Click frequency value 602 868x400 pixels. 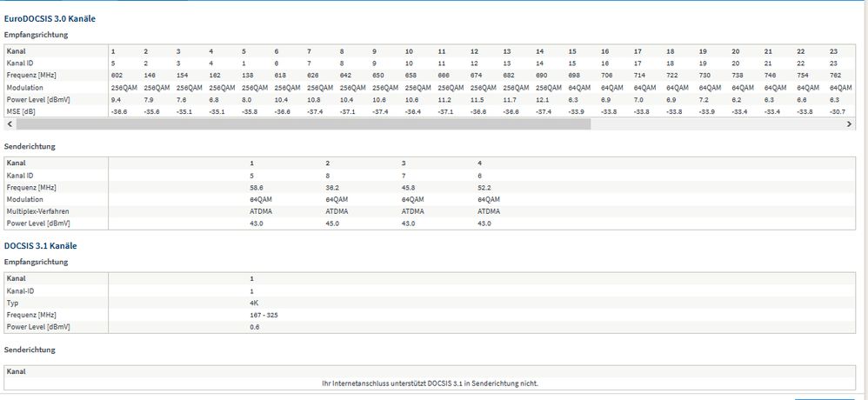click(117, 76)
